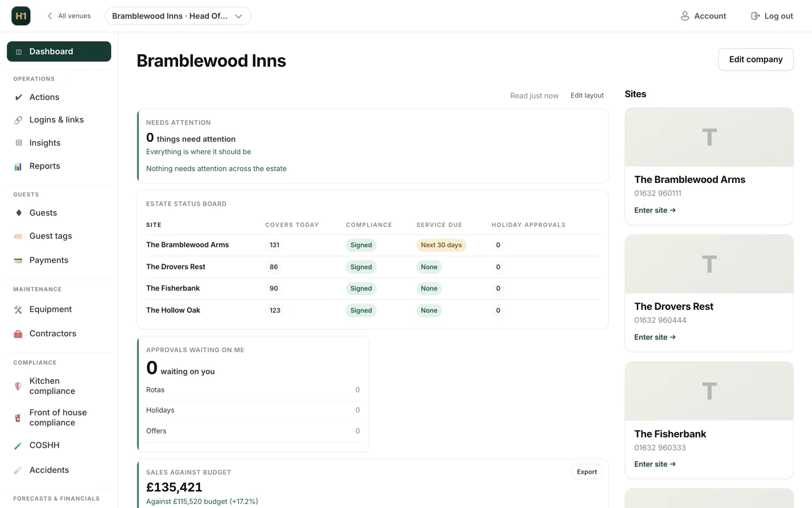The height and width of the screenshot is (508, 812).
Task: Click the Insights sidebar icon
Action: (19, 143)
